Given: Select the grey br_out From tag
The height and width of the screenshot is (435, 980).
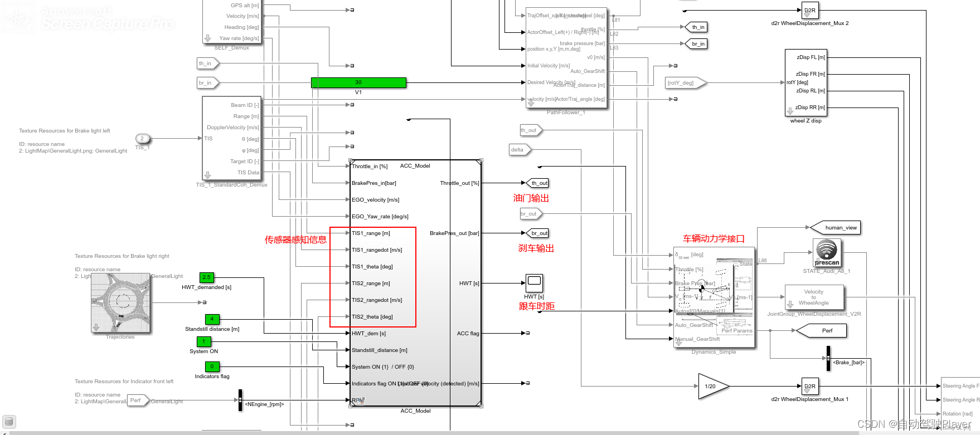Looking at the screenshot, I should 531,214.
